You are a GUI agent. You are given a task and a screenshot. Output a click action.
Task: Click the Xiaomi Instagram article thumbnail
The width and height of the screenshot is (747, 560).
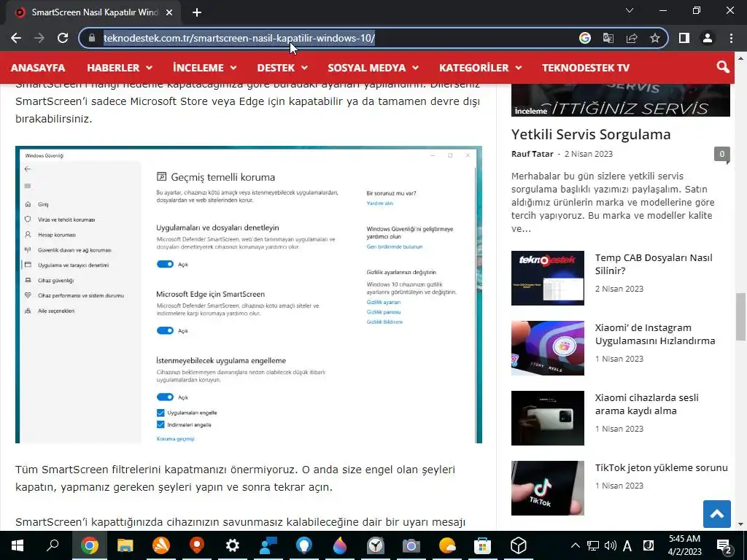[x=547, y=348]
